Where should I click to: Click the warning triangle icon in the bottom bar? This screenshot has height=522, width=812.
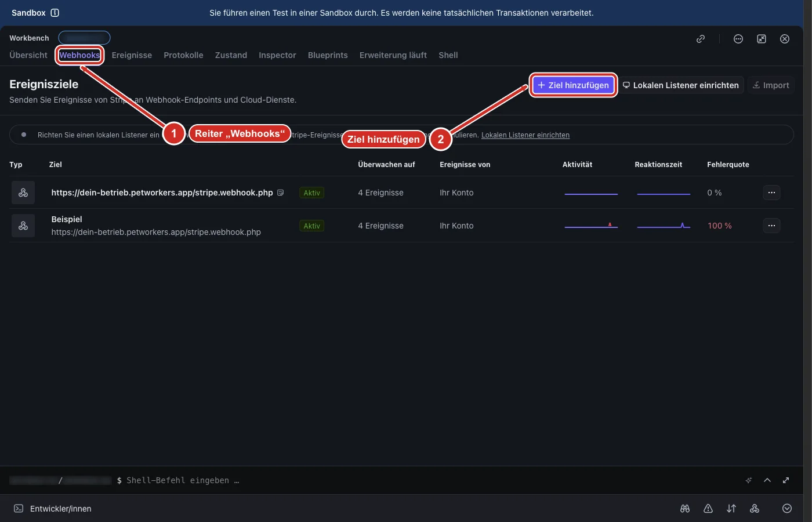pyautogui.click(x=708, y=509)
